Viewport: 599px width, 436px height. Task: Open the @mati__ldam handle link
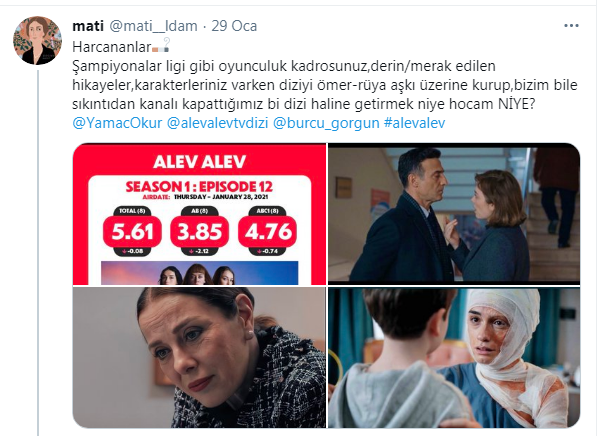[x=154, y=26]
